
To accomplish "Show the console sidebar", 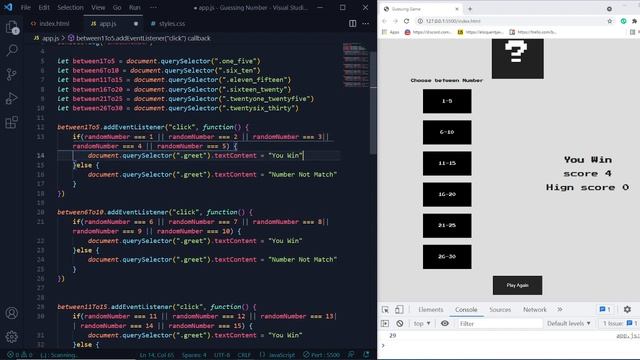I will 385,323.
